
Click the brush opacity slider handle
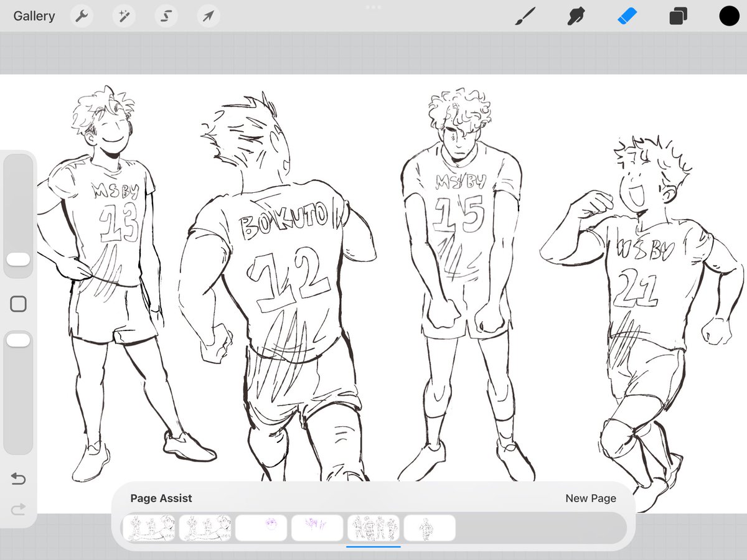click(19, 340)
